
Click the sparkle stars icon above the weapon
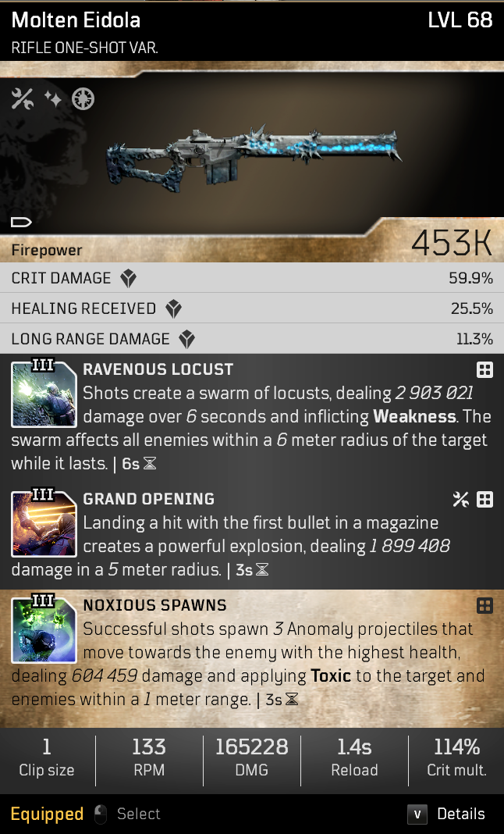tap(52, 98)
